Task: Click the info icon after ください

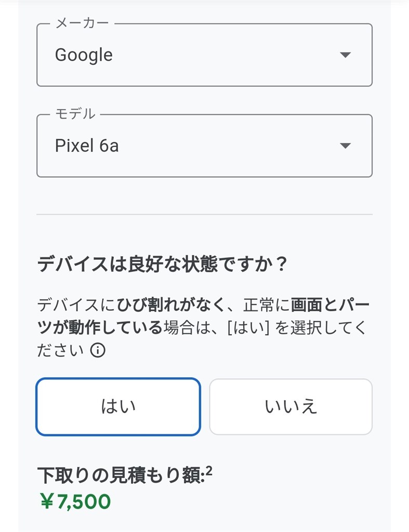Action: click(98, 350)
